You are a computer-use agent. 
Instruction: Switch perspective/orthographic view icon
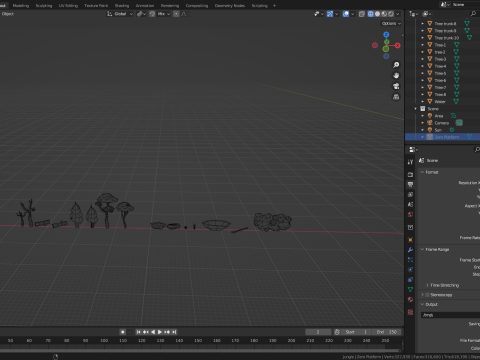(396, 97)
